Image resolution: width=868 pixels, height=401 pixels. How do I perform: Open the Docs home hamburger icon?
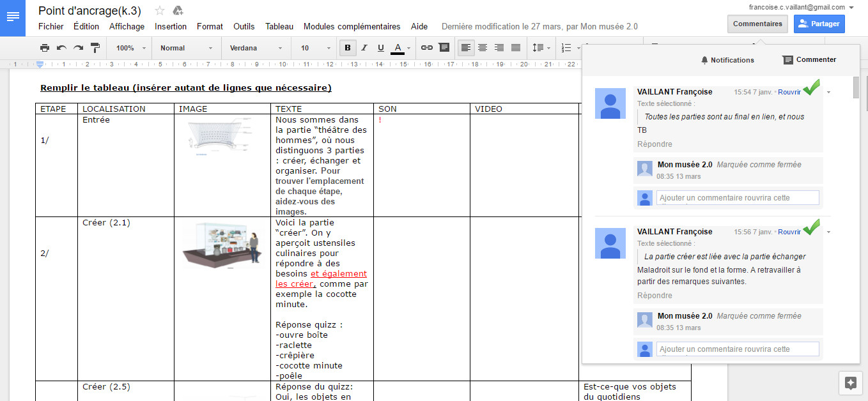pos(13,17)
